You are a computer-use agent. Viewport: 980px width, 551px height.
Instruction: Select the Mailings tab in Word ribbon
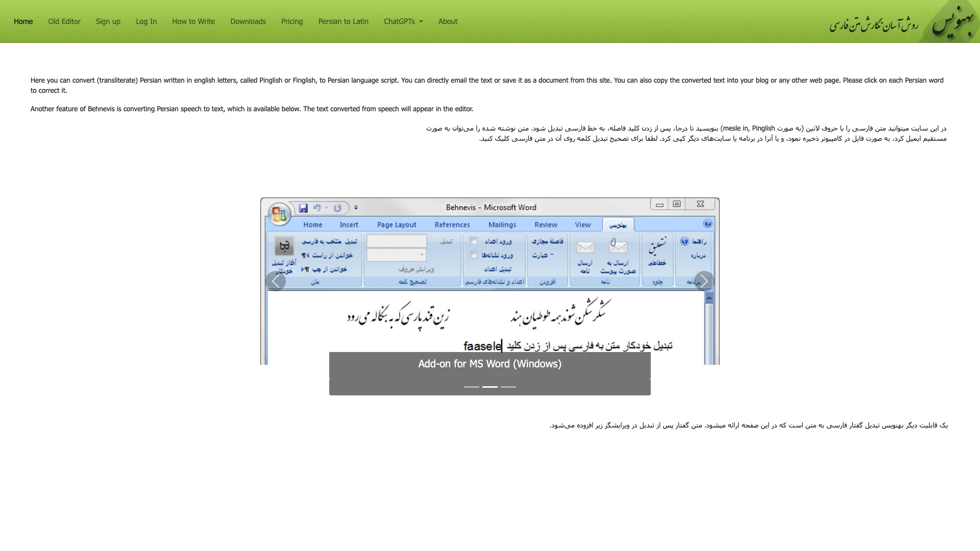click(501, 224)
